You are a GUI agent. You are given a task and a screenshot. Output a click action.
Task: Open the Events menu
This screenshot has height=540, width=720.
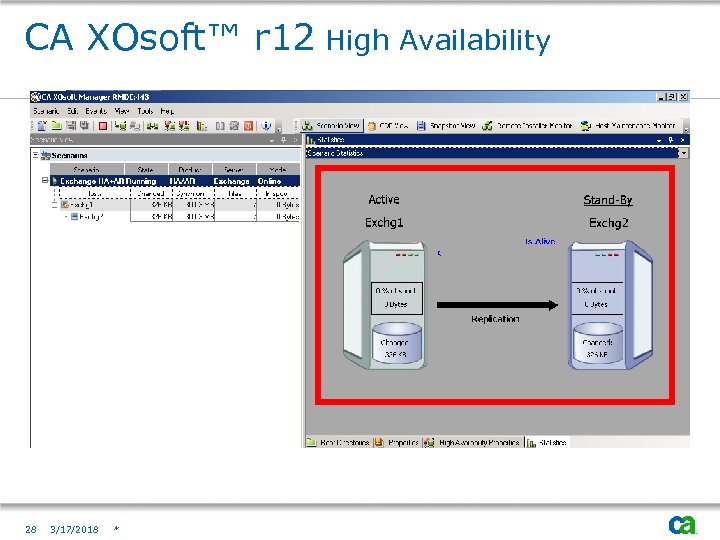point(96,111)
